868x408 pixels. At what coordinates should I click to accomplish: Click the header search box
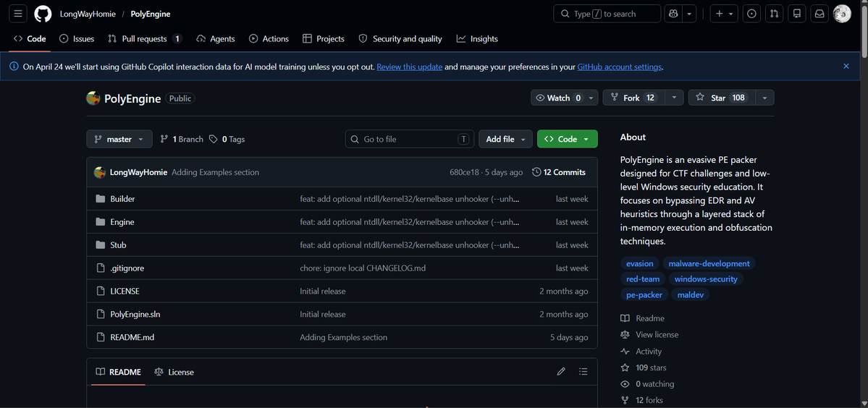coord(607,14)
